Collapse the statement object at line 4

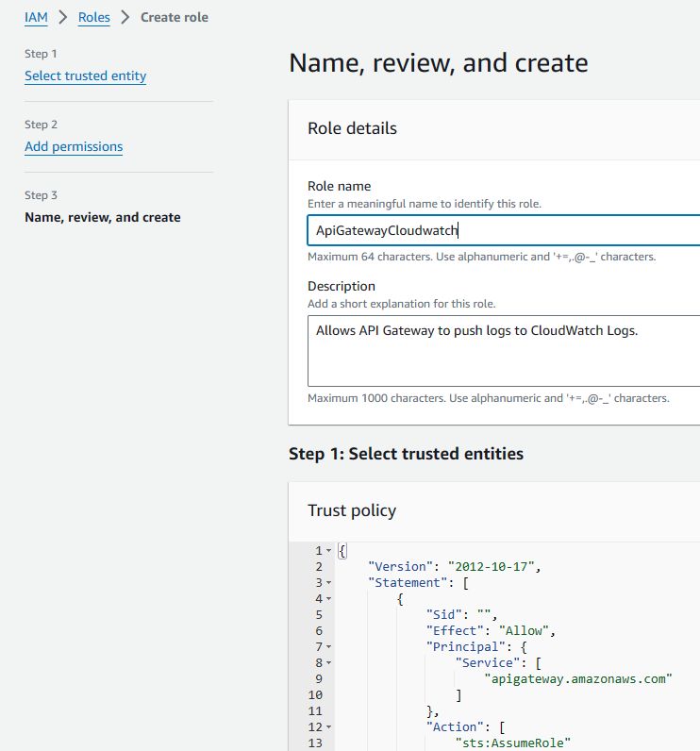[328, 598]
